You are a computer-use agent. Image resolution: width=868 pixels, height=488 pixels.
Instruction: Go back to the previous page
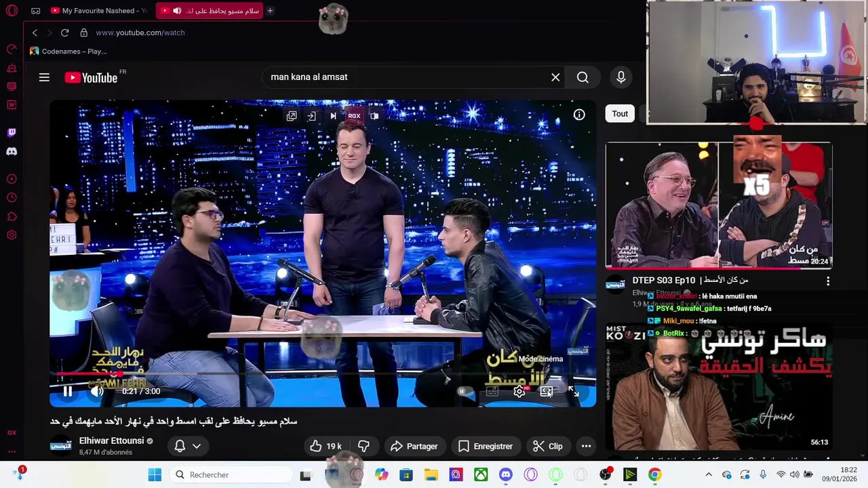tap(35, 33)
